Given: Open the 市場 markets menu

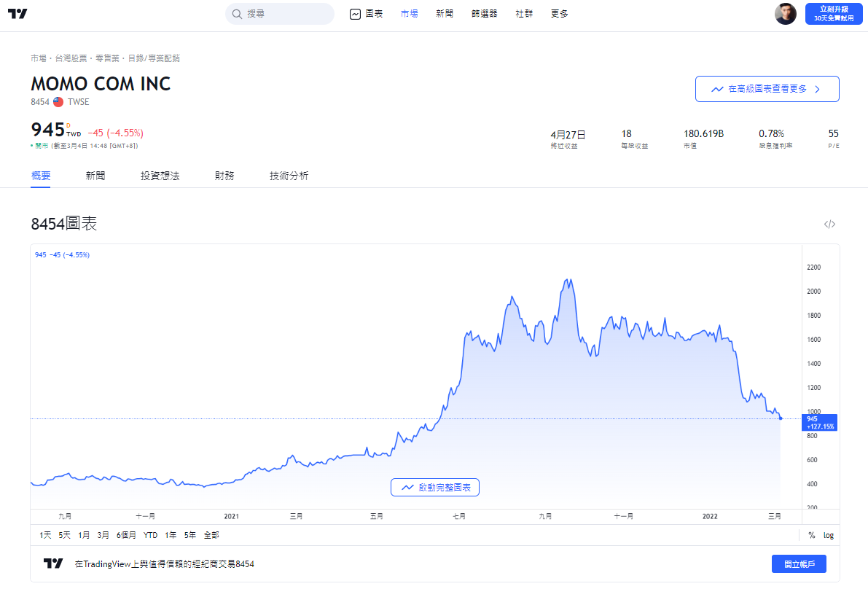Looking at the screenshot, I should [x=409, y=14].
